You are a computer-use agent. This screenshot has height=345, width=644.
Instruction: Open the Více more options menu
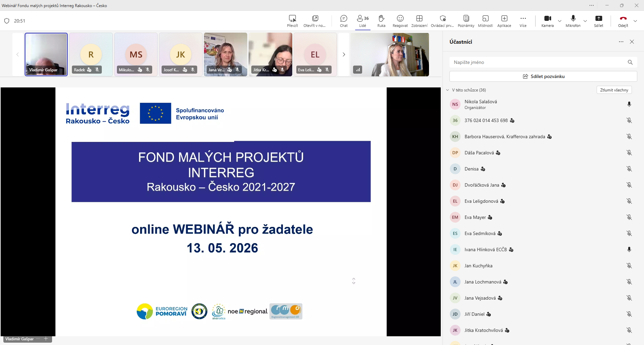(523, 21)
